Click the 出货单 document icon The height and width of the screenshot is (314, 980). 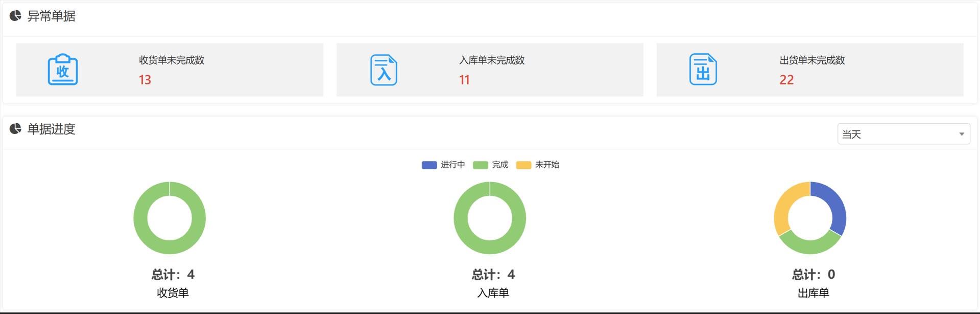(x=703, y=69)
